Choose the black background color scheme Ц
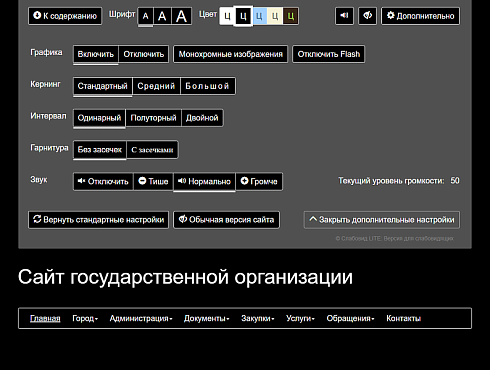This screenshot has width=490, height=370. pyautogui.click(x=243, y=16)
